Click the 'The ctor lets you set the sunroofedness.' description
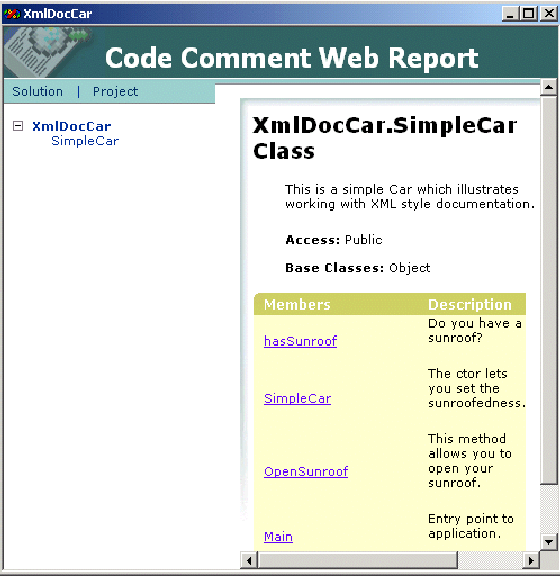The image size is (560, 576). [477, 388]
